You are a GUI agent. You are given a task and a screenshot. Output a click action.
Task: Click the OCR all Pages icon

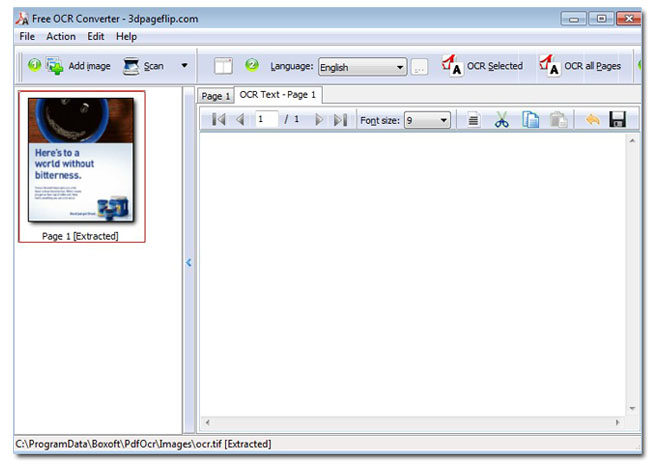click(549, 65)
